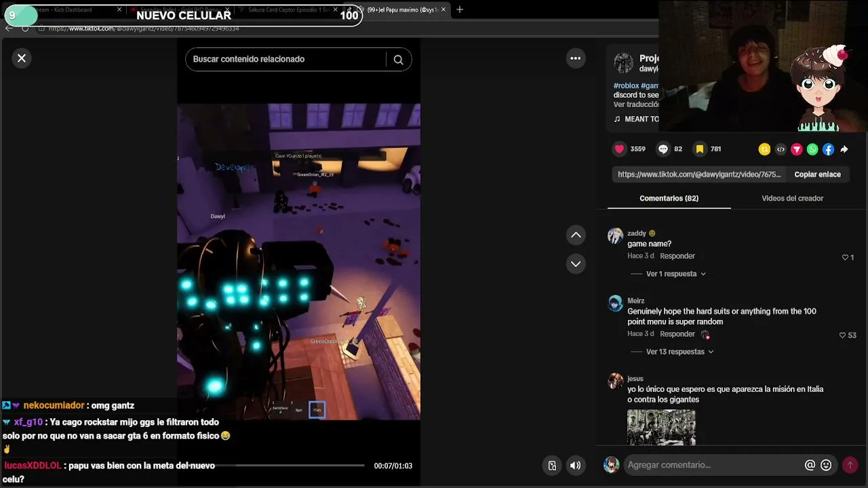Open the new browser tab plus button
Screen dimensions: 868x488
(x=460, y=9)
